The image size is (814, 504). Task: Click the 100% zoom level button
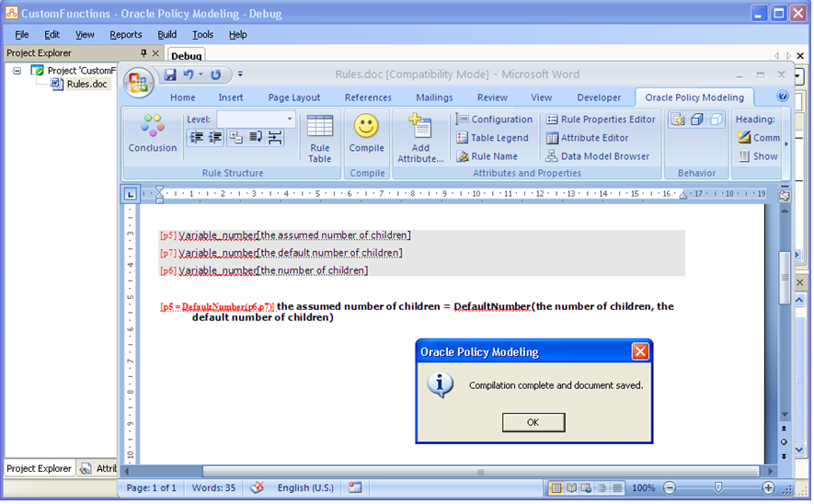pos(643,488)
